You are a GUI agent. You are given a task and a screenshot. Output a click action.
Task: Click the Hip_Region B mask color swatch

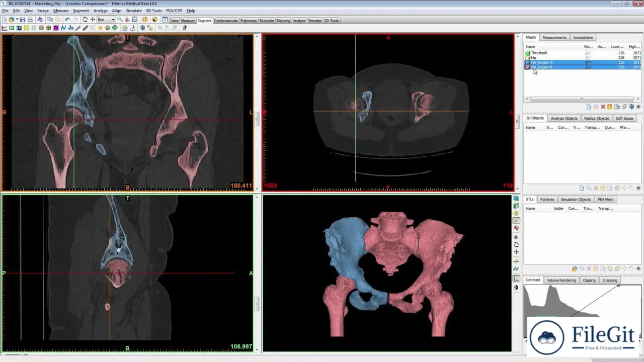[528, 67]
